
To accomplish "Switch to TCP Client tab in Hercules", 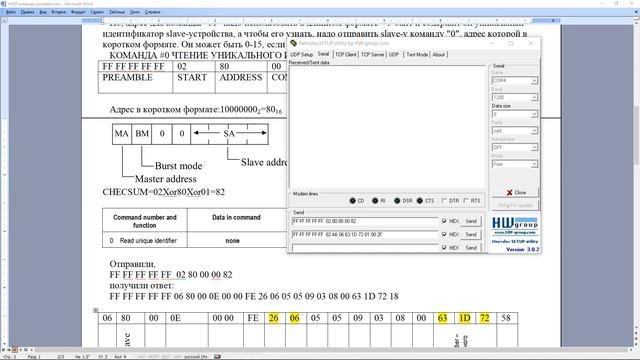I will pyautogui.click(x=346, y=54).
